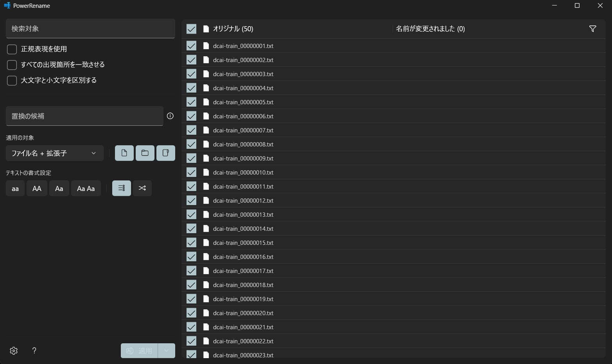
Task: Click the 名前が変更されました (0) column header
Action: tap(431, 29)
